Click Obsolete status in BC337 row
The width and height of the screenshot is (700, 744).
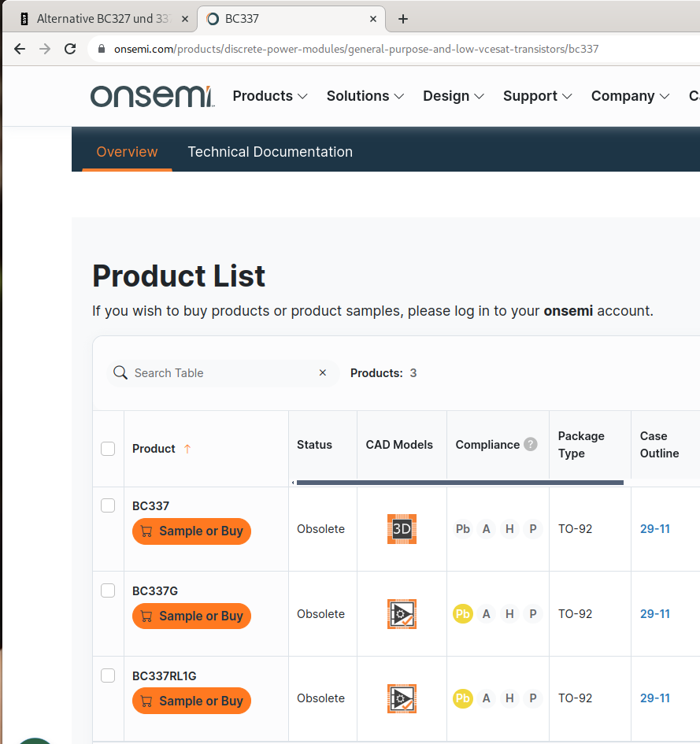click(320, 529)
